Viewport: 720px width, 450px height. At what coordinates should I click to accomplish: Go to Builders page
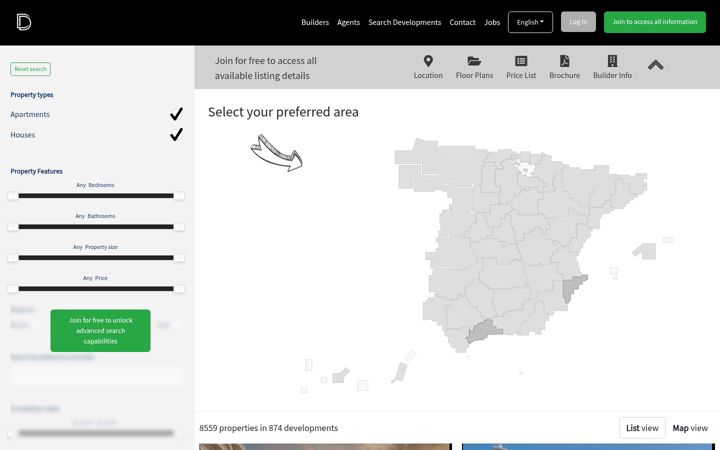pyautogui.click(x=315, y=22)
